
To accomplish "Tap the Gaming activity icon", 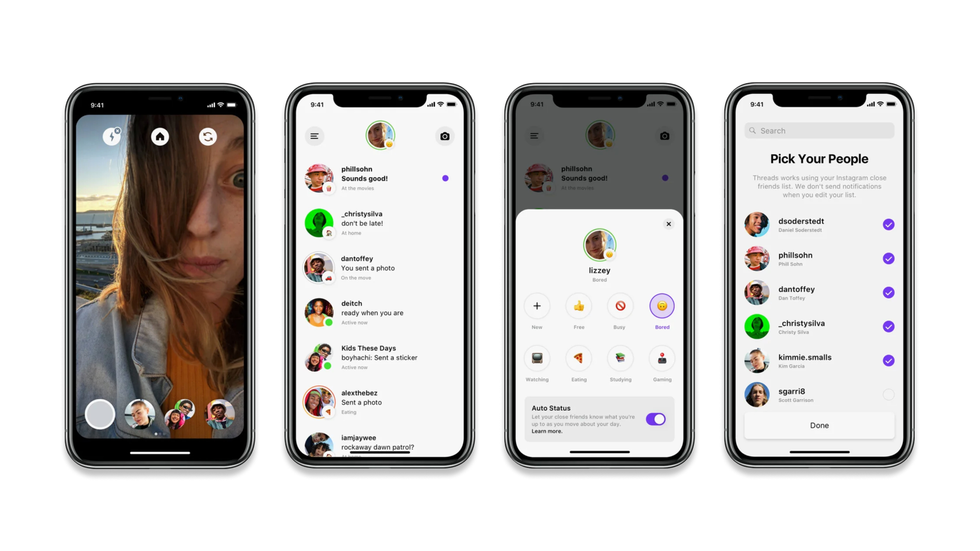I will (x=661, y=359).
